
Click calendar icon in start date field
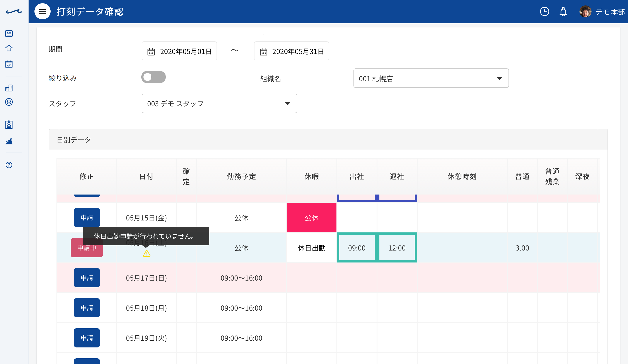tap(151, 52)
